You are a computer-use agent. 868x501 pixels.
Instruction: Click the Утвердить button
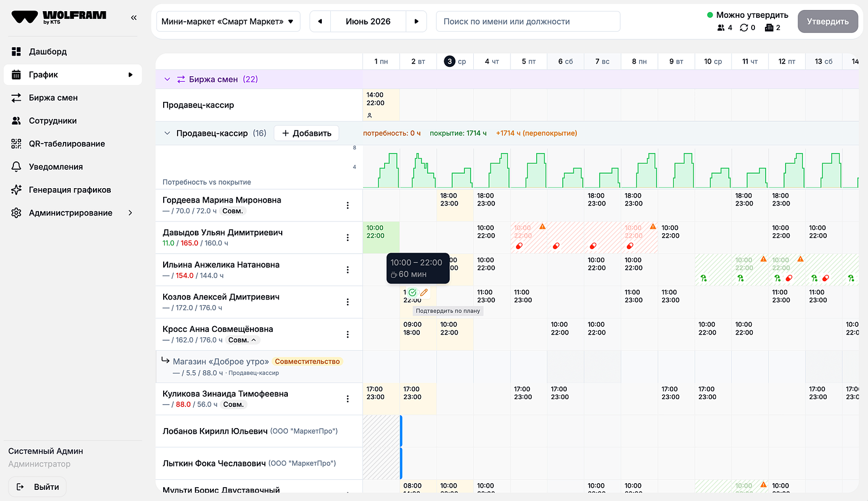pos(828,22)
